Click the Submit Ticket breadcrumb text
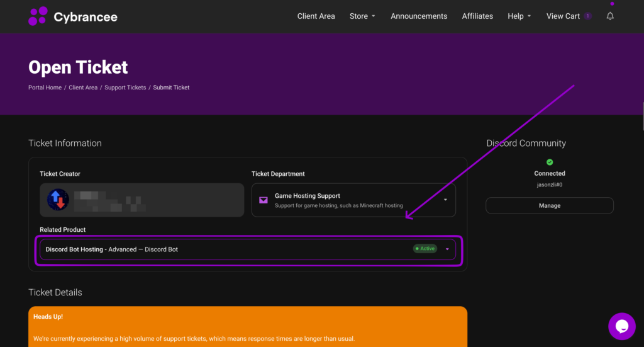The image size is (644, 347). pyautogui.click(x=171, y=88)
